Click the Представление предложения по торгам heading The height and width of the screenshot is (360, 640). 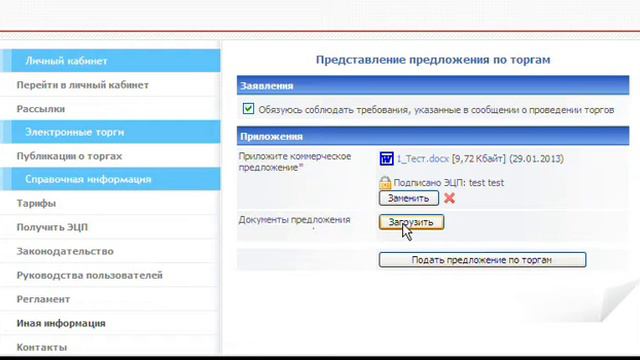tap(433, 60)
